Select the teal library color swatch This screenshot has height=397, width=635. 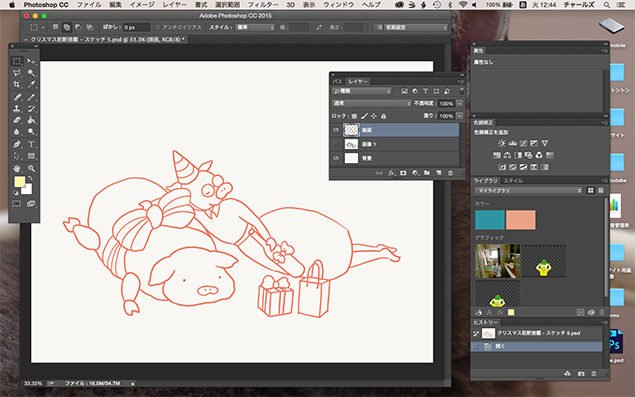[490, 220]
